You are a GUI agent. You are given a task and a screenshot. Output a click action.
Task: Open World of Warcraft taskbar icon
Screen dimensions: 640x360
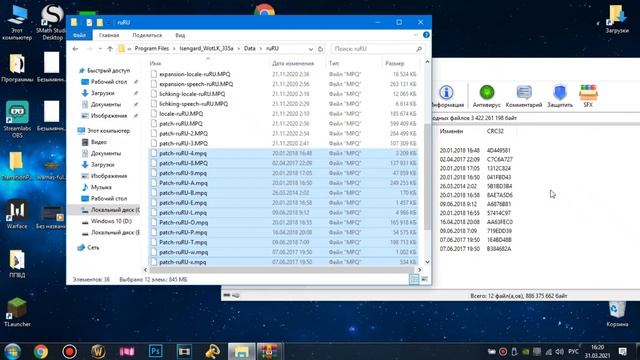98,351
